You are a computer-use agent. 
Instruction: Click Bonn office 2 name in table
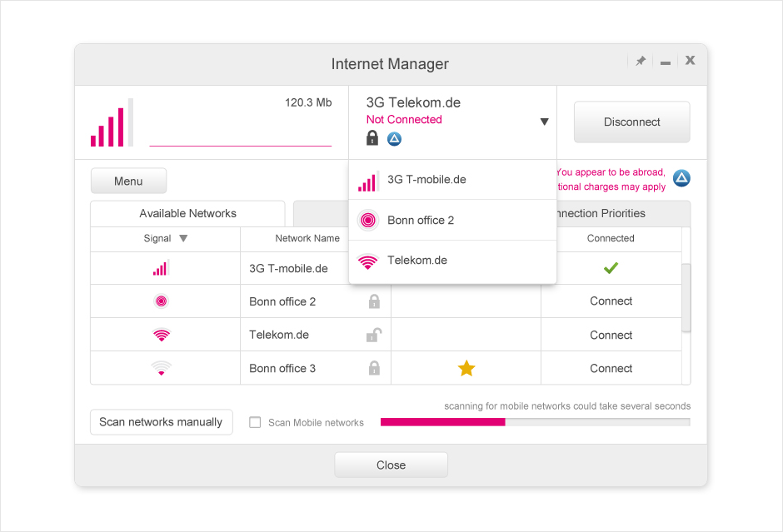282,301
